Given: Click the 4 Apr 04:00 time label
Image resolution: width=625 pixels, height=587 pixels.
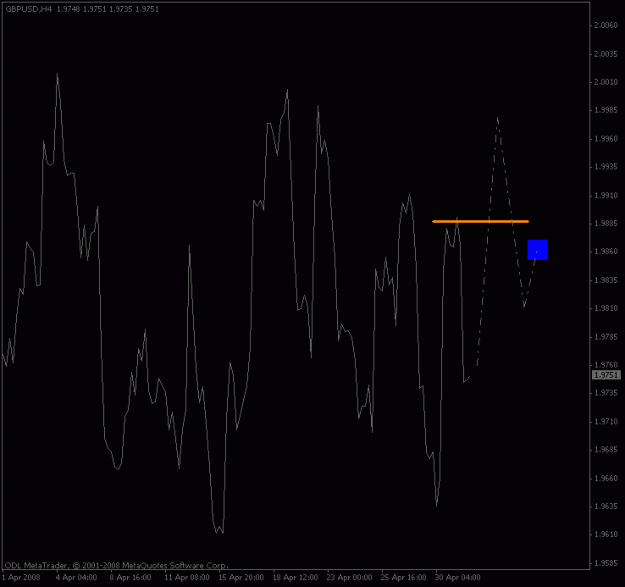Looking at the screenshot, I should (x=77, y=577).
